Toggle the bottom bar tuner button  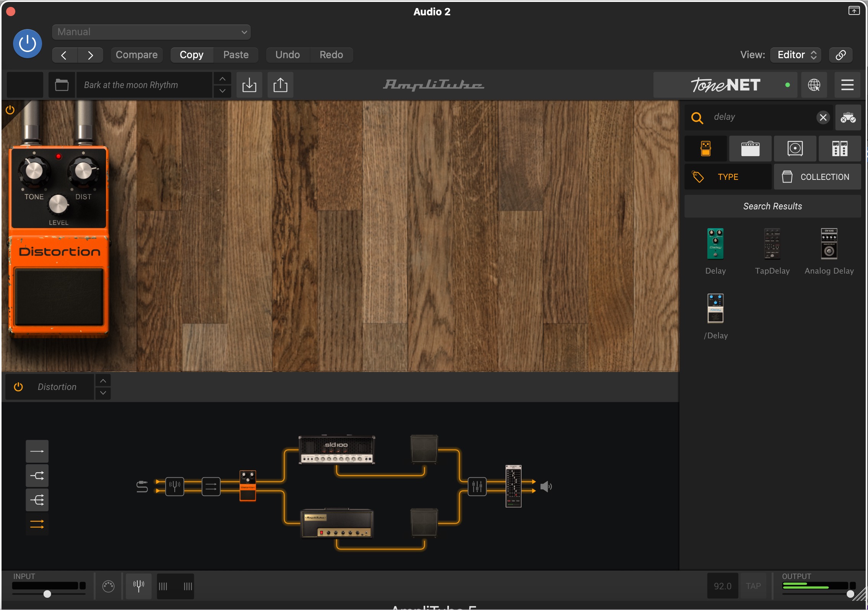(x=138, y=586)
